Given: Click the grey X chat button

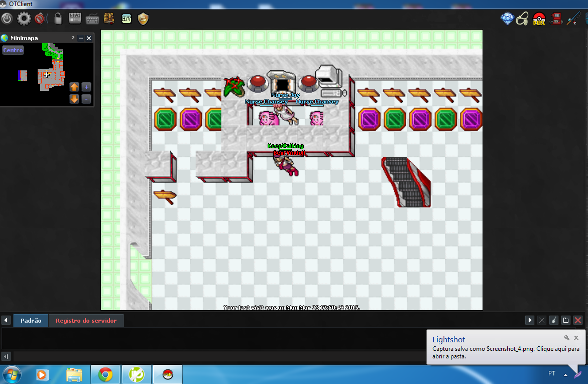Looking at the screenshot, I should (541, 320).
